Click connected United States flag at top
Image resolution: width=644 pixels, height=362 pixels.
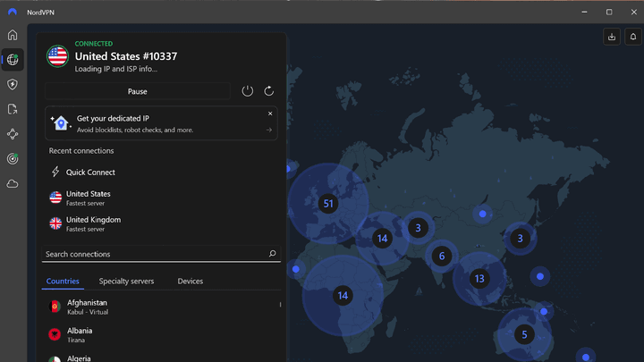pyautogui.click(x=57, y=55)
